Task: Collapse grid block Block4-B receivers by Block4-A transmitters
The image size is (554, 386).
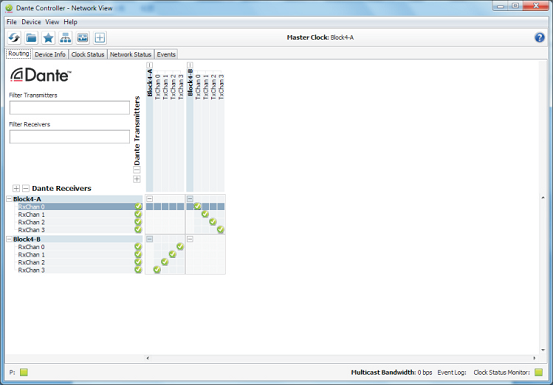Action: [149, 239]
